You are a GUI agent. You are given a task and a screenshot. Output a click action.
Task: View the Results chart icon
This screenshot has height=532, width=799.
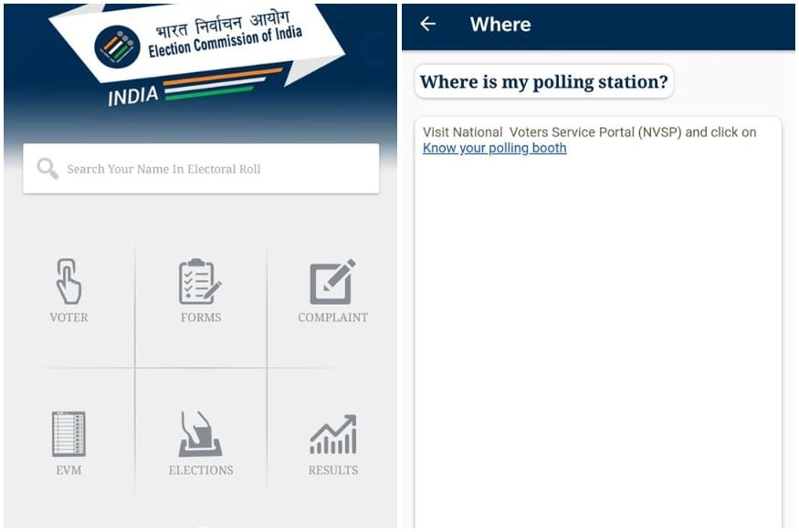tap(333, 434)
